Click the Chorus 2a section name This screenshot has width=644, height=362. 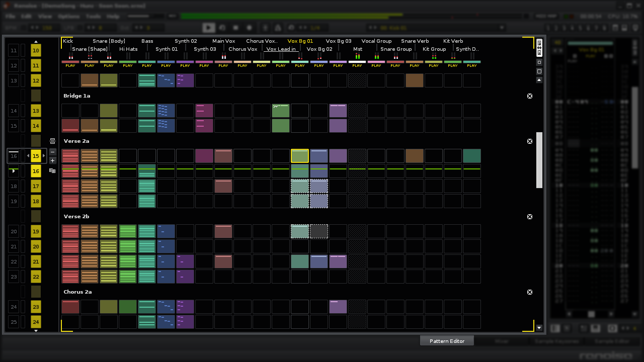pyautogui.click(x=77, y=292)
